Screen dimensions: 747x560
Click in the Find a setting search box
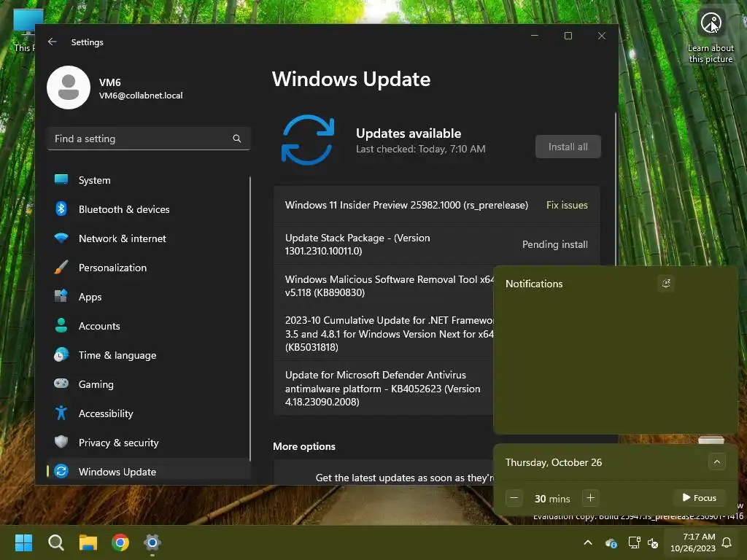(149, 139)
